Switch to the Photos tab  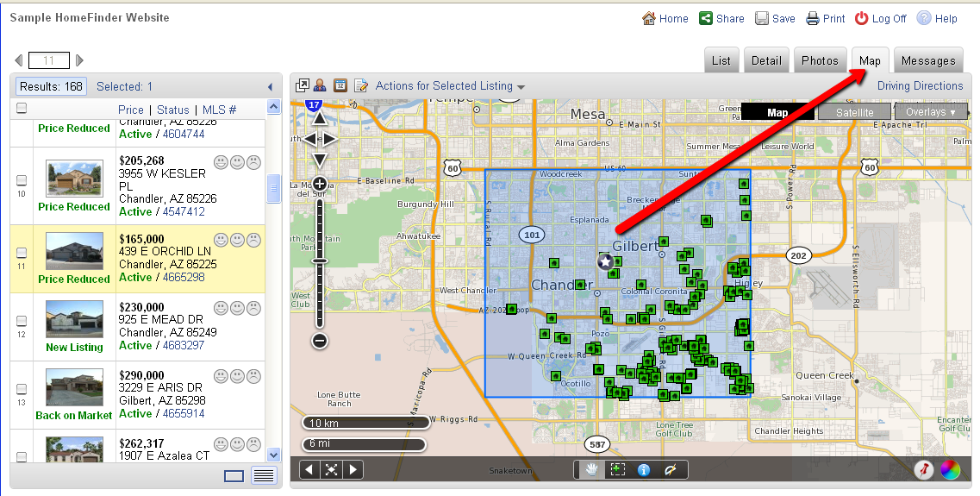820,60
